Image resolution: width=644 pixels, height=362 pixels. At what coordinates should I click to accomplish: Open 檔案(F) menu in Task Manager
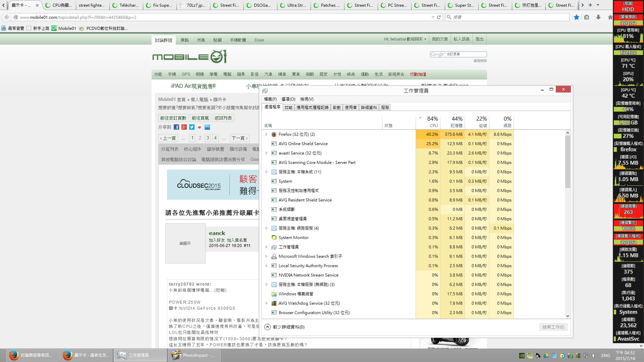[270, 99]
